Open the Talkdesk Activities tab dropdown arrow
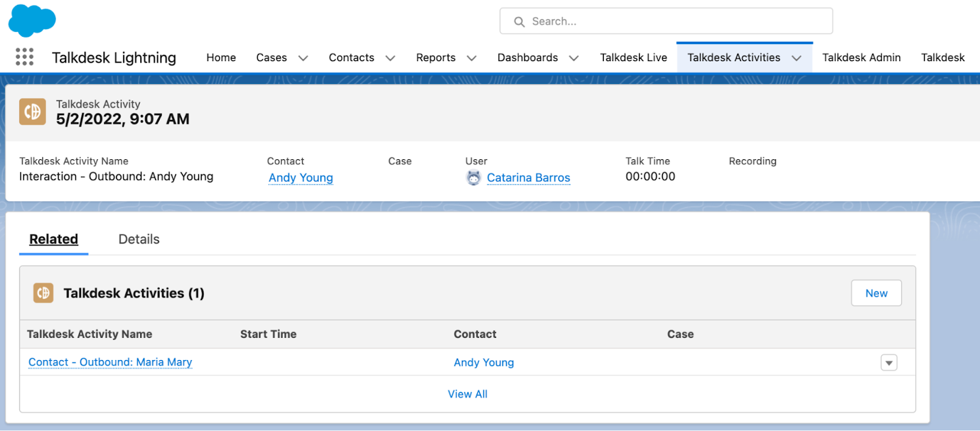980x431 pixels. click(796, 58)
